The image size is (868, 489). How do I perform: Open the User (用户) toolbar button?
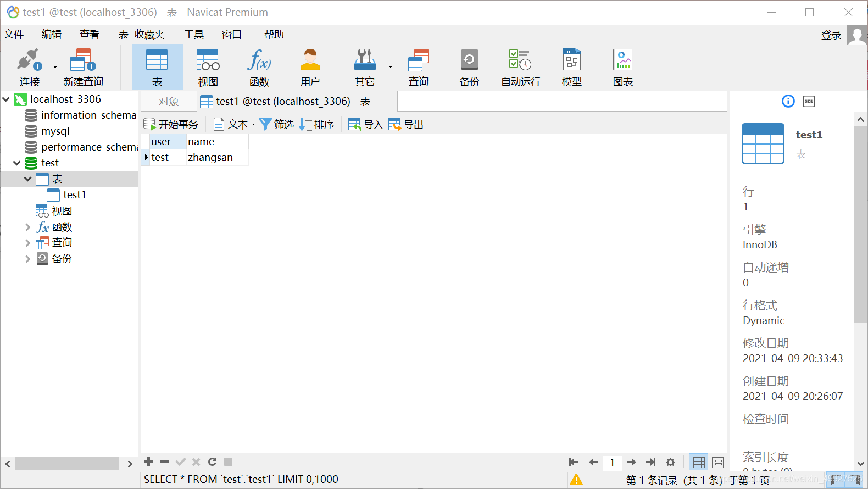coord(310,68)
